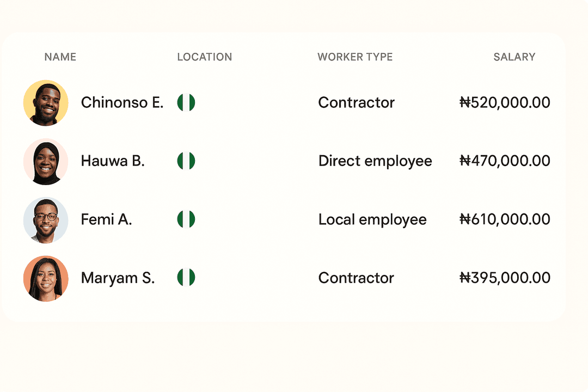This screenshot has height=392, width=588.
Task: Select Maryam S.'s avatar picture
Action: coord(46,278)
